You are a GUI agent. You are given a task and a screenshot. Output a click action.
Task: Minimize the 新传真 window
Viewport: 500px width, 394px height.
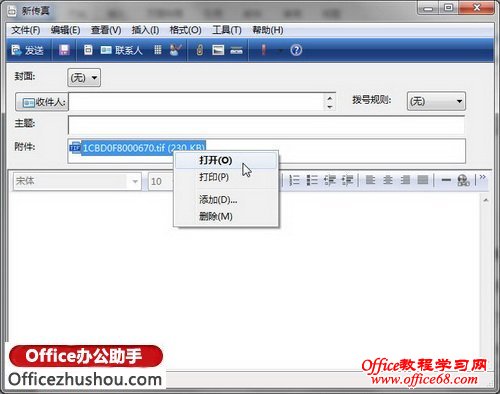(x=428, y=8)
